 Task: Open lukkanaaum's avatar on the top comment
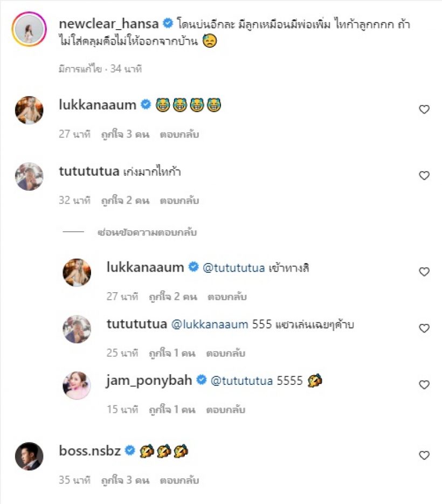click(x=29, y=110)
